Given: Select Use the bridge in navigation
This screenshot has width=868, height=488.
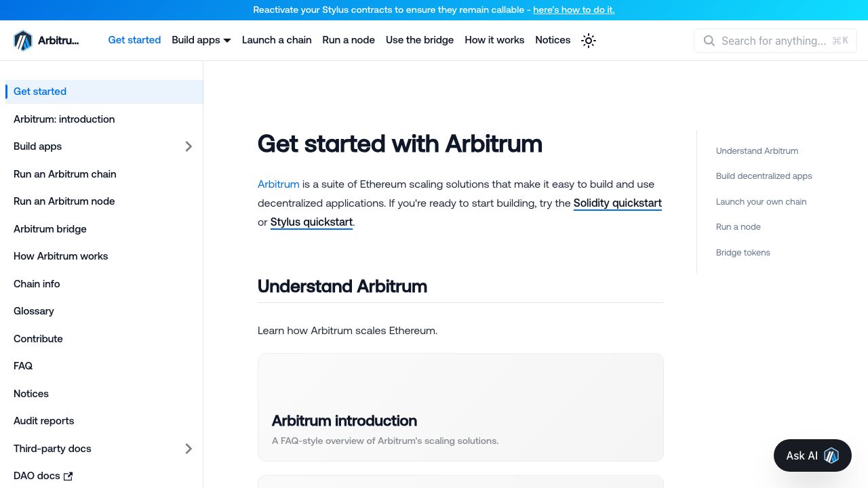Looking at the screenshot, I should pos(420,40).
